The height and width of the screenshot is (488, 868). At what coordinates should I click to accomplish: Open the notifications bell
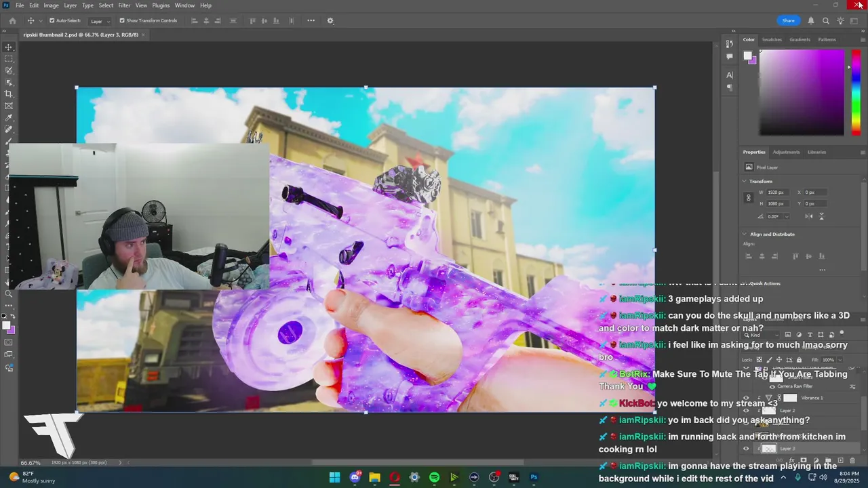tap(810, 20)
